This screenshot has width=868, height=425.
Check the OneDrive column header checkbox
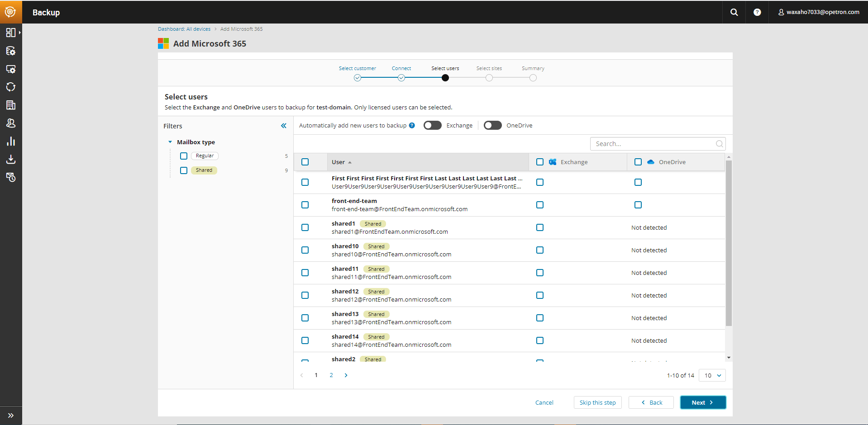click(x=638, y=162)
